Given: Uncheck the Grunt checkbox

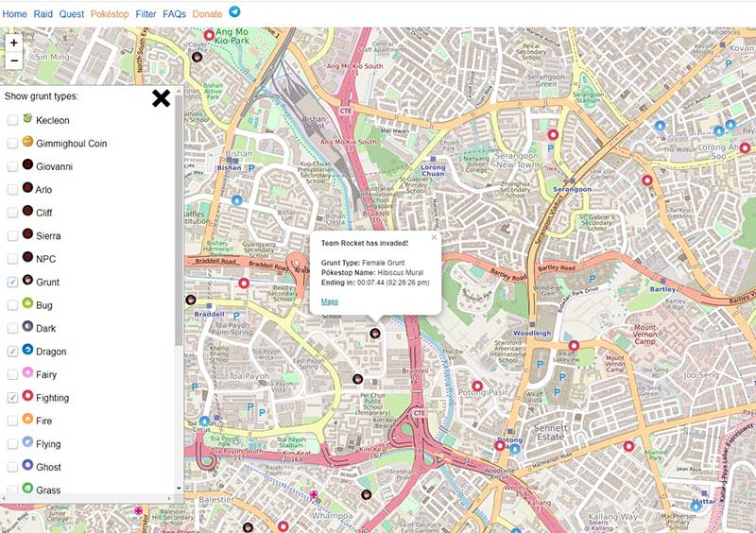Looking at the screenshot, I should (12, 283).
